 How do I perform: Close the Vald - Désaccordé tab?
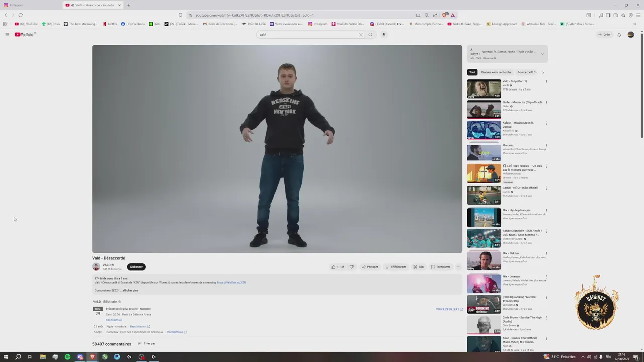point(119,5)
